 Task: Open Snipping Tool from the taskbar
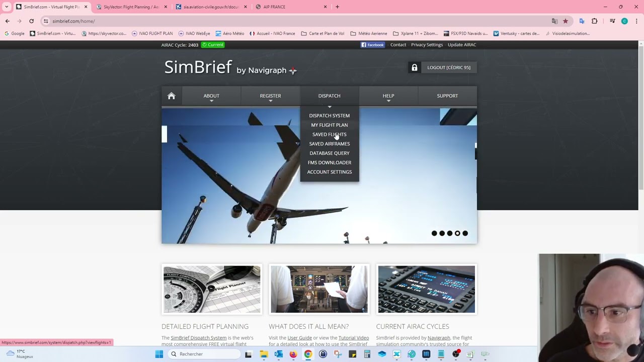pyautogui.click(x=338, y=354)
